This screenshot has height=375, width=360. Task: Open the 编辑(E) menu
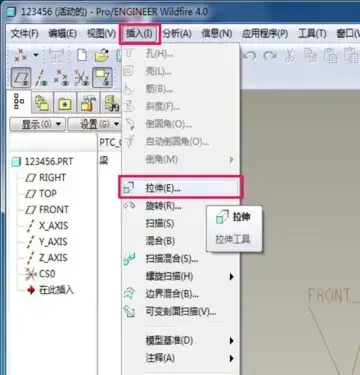point(62,33)
